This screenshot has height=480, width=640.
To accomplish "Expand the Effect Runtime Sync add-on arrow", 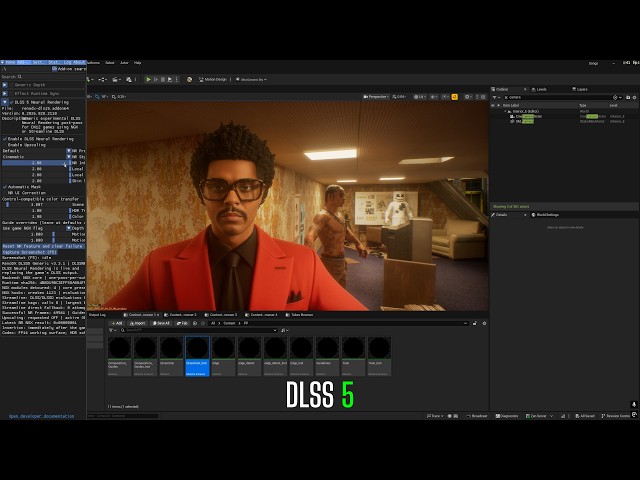I will click(x=4, y=93).
